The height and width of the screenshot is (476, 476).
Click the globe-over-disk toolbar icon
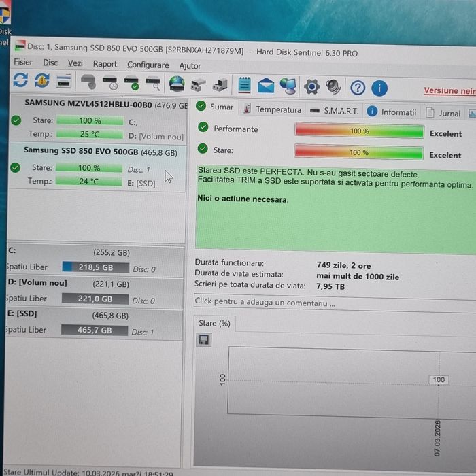click(x=177, y=84)
